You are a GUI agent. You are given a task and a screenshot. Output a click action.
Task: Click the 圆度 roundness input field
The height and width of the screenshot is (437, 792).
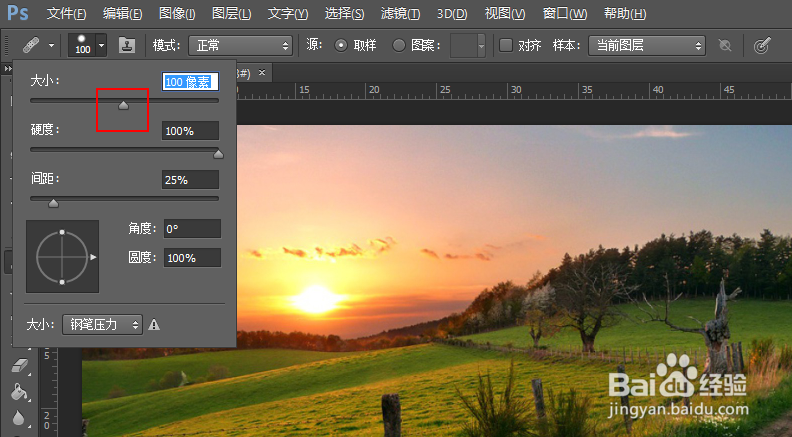[x=192, y=258]
